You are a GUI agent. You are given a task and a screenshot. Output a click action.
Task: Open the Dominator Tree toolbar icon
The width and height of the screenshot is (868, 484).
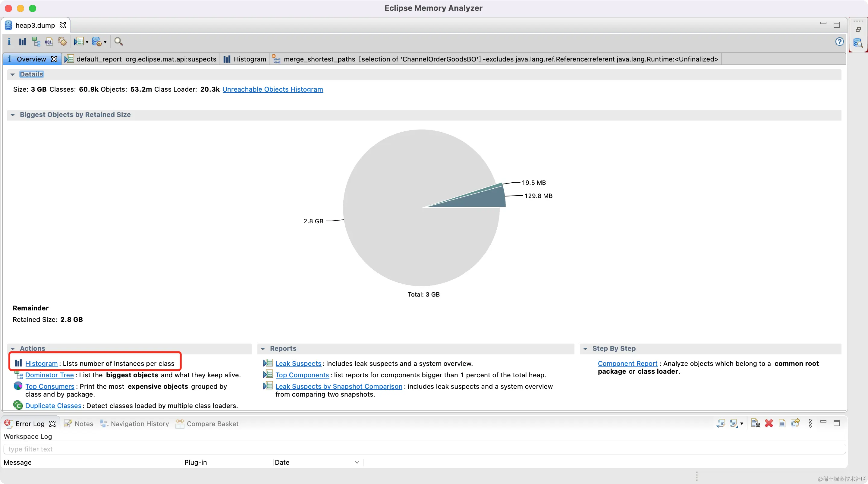click(36, 42)
